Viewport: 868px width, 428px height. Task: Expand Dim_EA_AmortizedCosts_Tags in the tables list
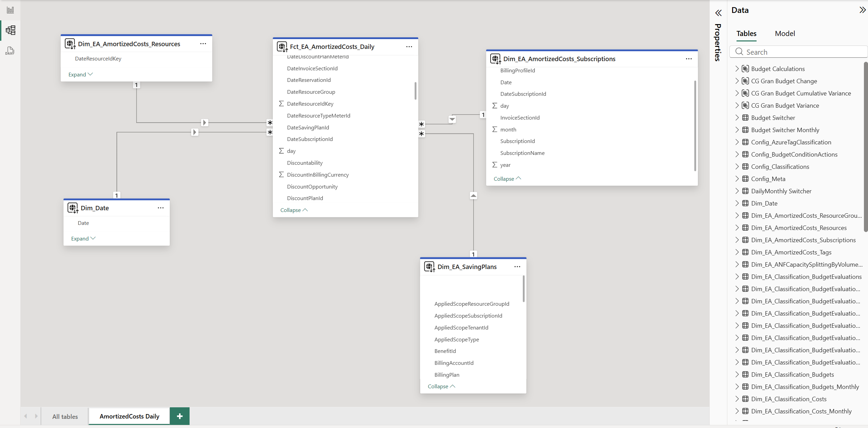[x=737, y=252]
